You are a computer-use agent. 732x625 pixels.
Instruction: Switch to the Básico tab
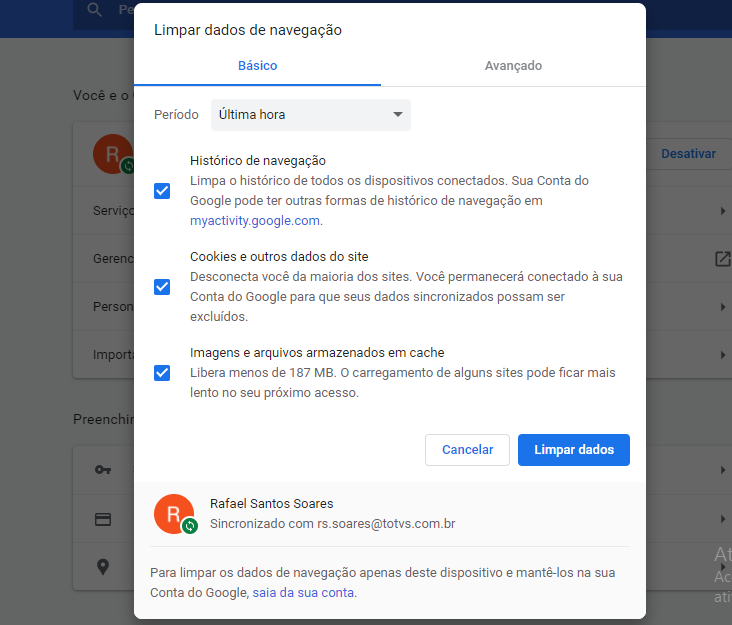[x=258, y=66]
